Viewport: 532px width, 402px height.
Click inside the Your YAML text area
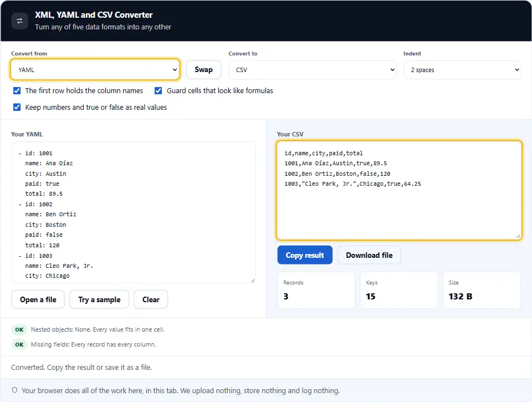[x=133, y=212]
